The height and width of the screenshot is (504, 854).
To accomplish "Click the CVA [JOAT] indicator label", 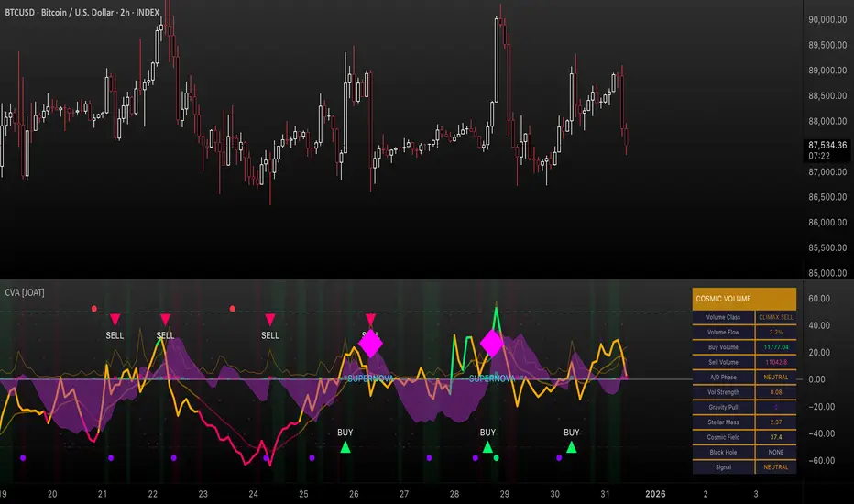I will 25,292.
